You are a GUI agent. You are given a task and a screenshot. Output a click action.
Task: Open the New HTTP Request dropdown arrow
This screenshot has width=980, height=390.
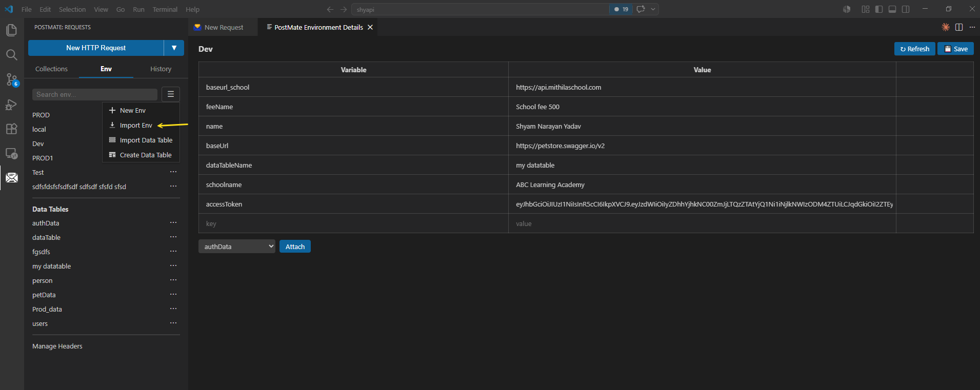pos(174,48)
